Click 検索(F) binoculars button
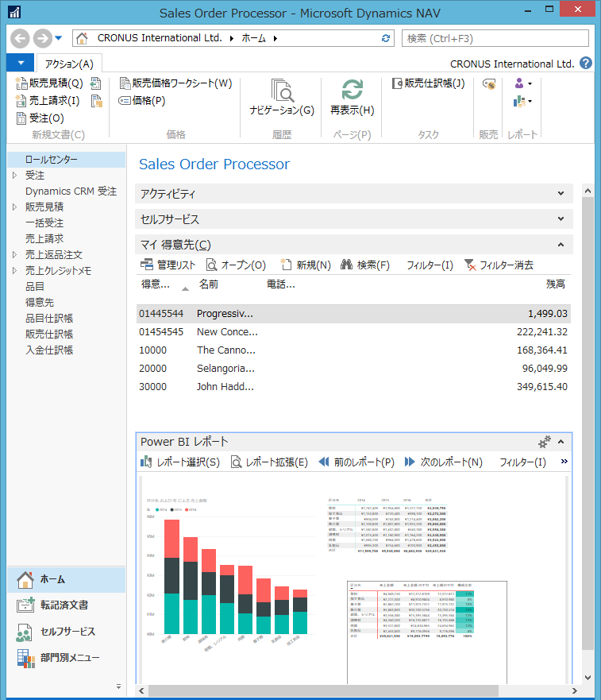601x700 pixels. pos(365,265)
